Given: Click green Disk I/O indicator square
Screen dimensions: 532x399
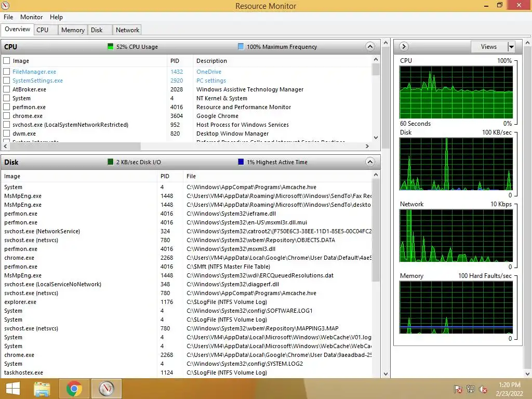Looking at the screenshot, I should 110,162.
